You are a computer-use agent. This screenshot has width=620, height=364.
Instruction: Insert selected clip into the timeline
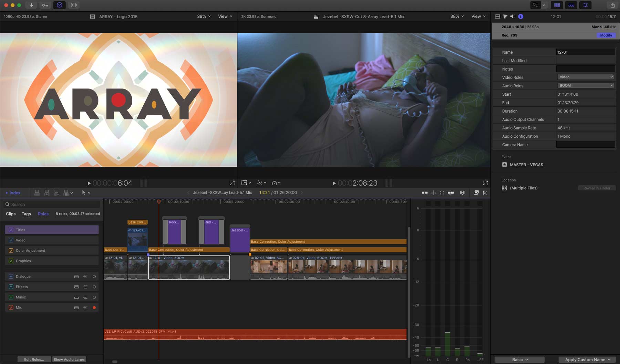[46, 193]
